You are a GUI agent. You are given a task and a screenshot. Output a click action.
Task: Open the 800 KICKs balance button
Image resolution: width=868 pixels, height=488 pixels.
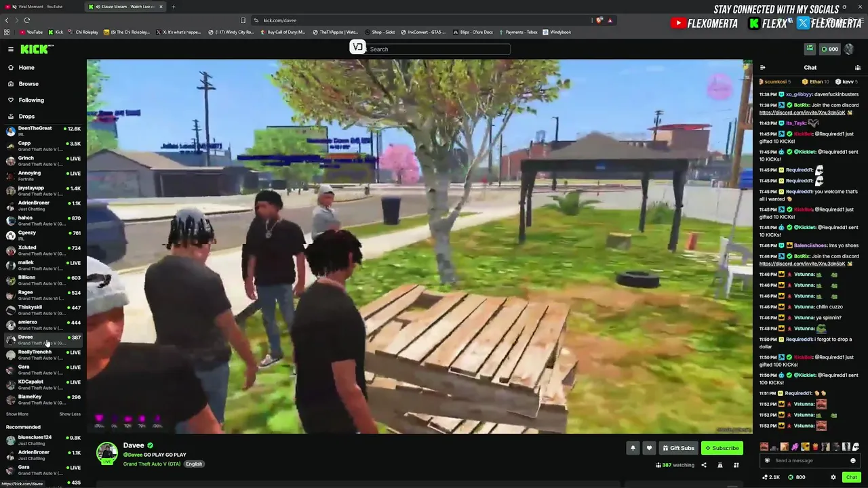tap(829, 49)
